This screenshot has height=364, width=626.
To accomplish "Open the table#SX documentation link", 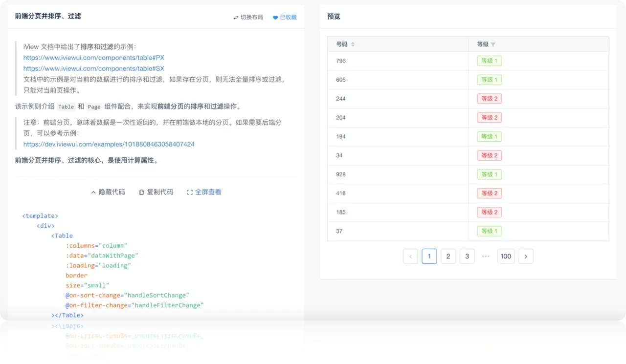I will pyautogui.click(x=94, y=68).
